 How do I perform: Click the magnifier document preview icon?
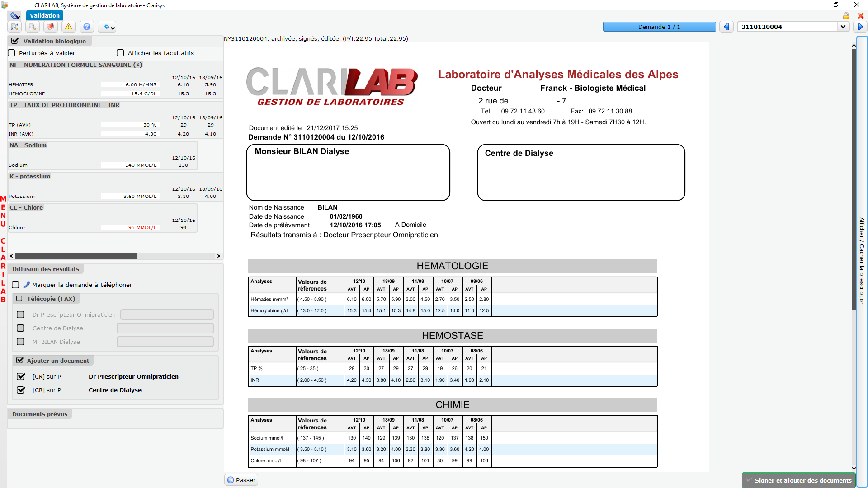pos(33,27)
